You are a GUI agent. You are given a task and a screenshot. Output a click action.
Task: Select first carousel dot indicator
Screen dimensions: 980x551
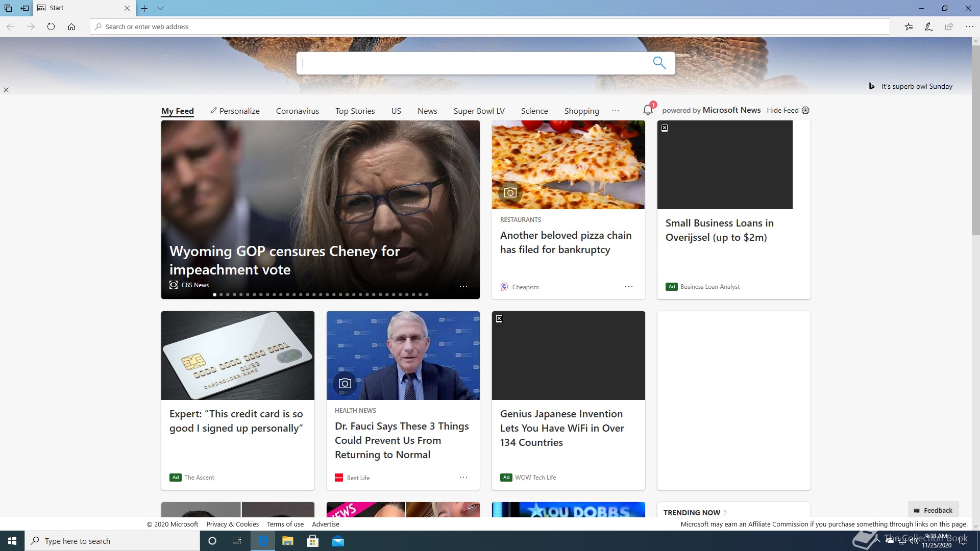click(215, 294)
